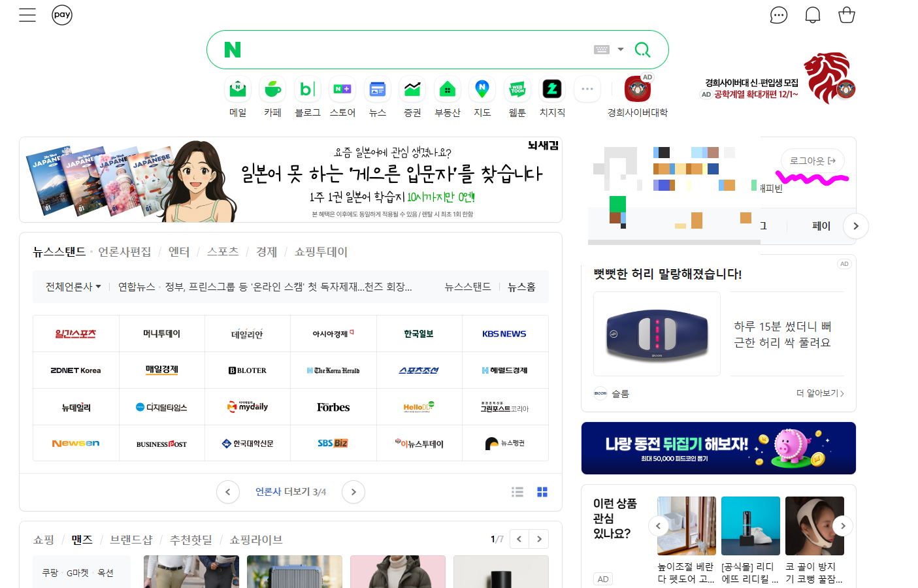Open the Talk chat bubble icon
This screenshot has height=588, width=918.
point(779,15)
